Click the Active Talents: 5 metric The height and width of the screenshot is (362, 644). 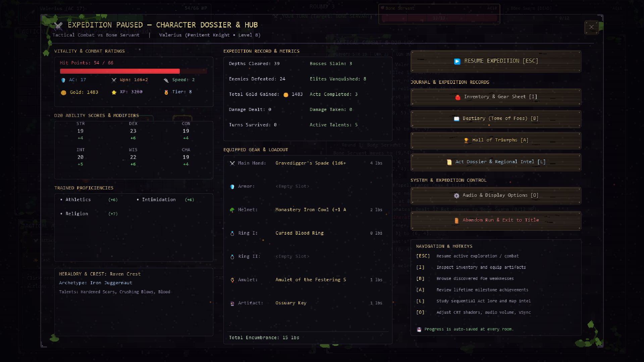[x=334, y=125]
